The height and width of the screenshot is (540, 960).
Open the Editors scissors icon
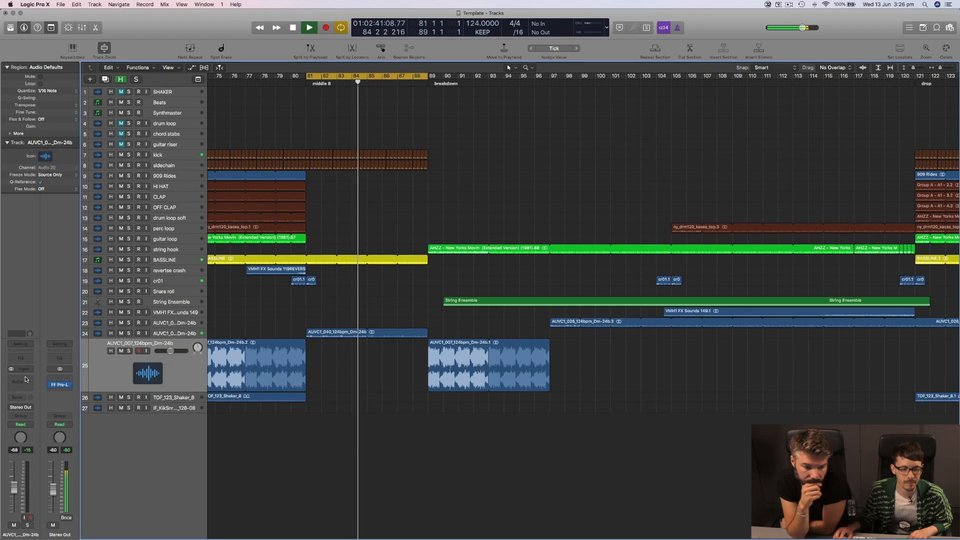[x=96, y=28]
